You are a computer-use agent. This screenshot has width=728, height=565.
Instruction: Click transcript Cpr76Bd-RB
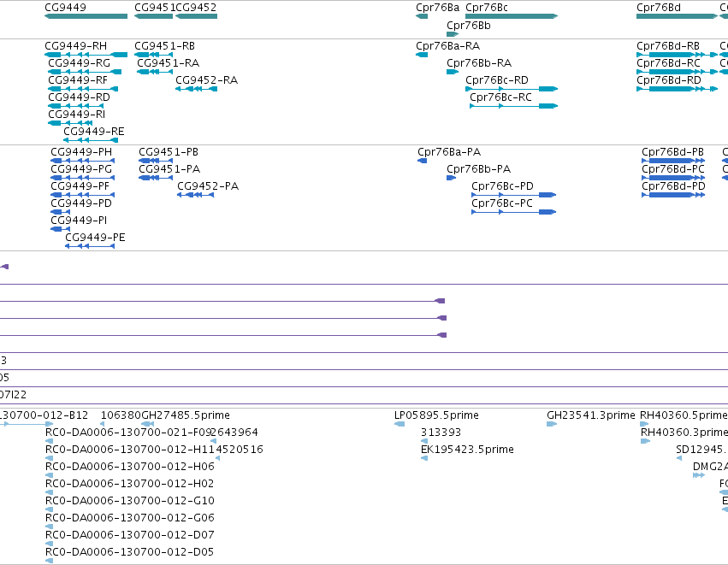tap(668, 46)
